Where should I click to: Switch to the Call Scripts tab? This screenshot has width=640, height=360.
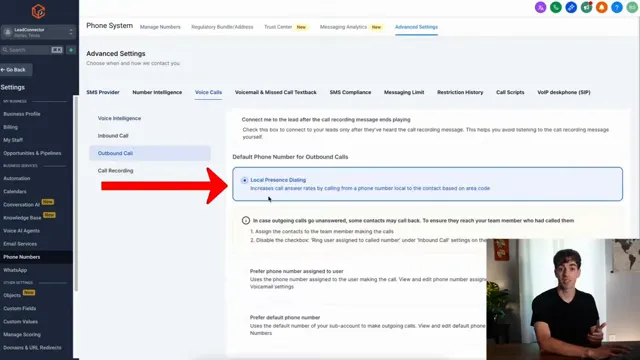pos(510,92)
